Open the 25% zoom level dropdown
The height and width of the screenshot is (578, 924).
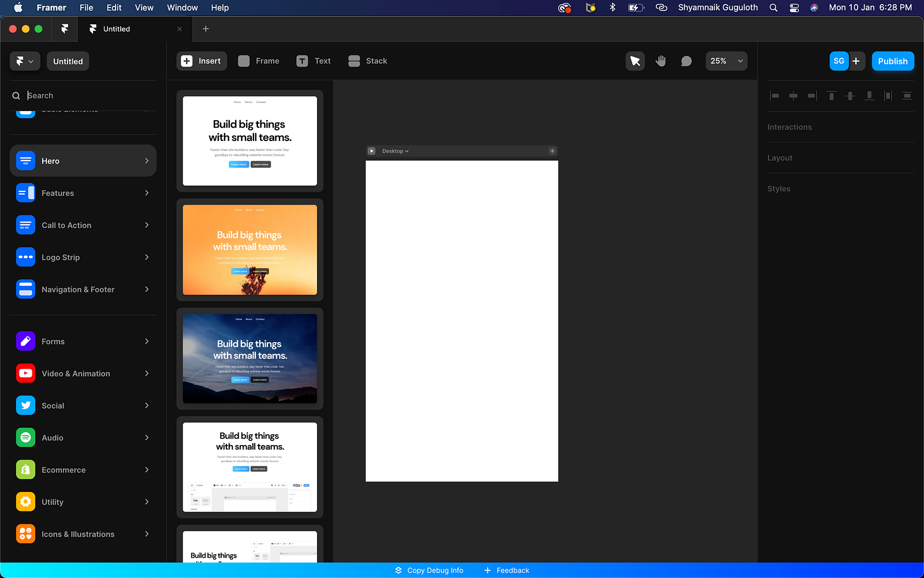point(726,61)
